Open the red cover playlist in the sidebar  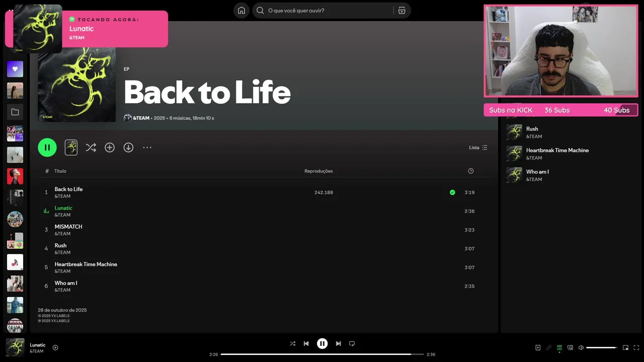click(15, 176)
